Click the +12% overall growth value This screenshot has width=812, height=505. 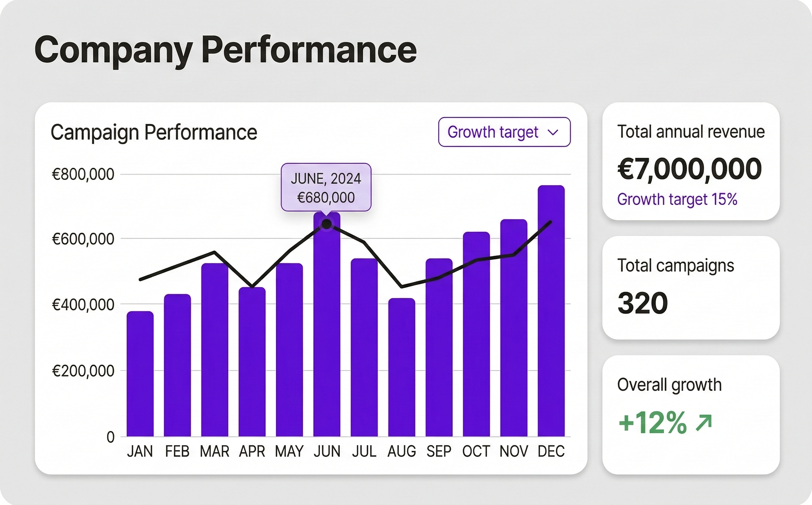tap(653, 422)
